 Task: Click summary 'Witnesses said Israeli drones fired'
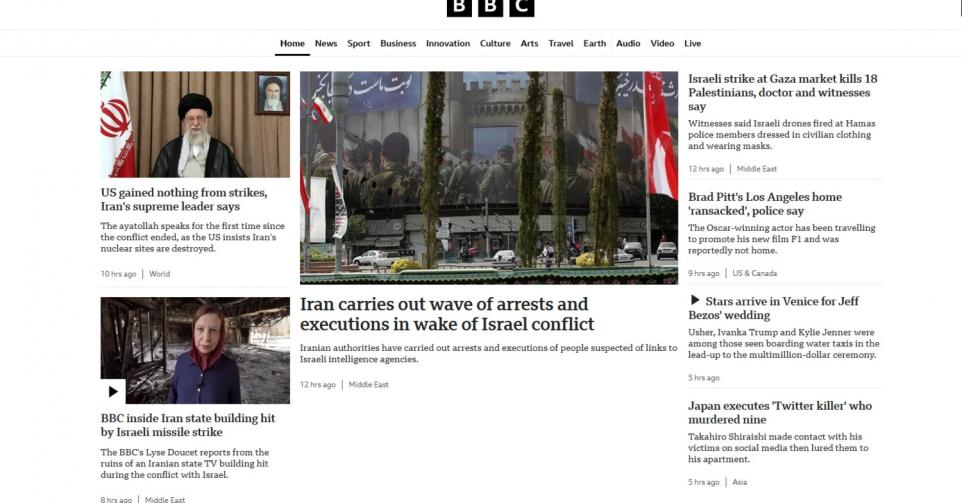[782, 134]
